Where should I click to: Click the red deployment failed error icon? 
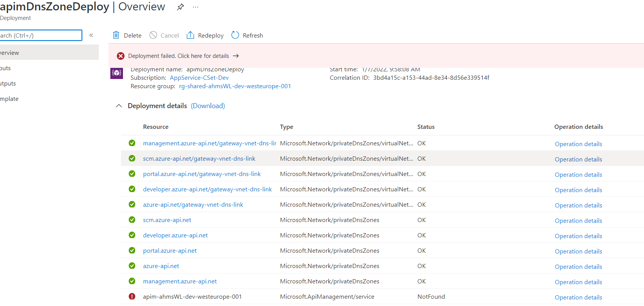(x=121, y=56)
